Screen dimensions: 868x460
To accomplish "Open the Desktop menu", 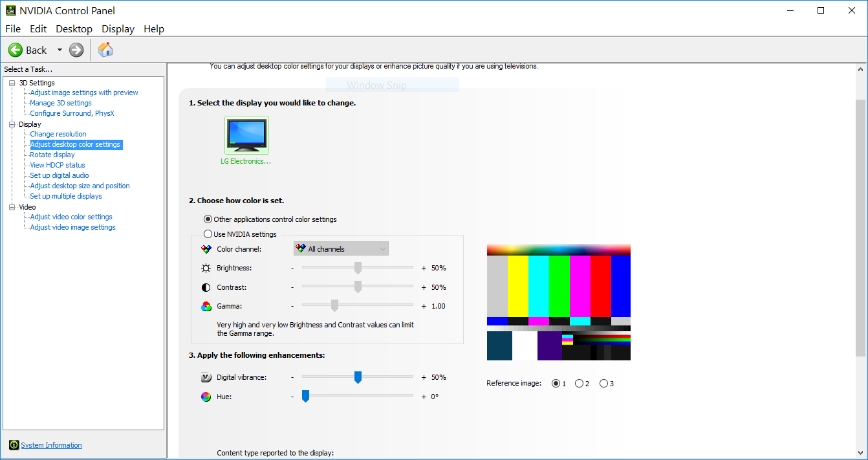I will (x=74, y=29).
